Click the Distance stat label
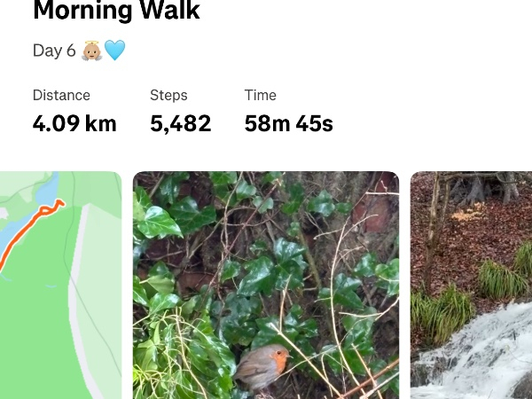532x399 pixels. [x=61, y=95]
